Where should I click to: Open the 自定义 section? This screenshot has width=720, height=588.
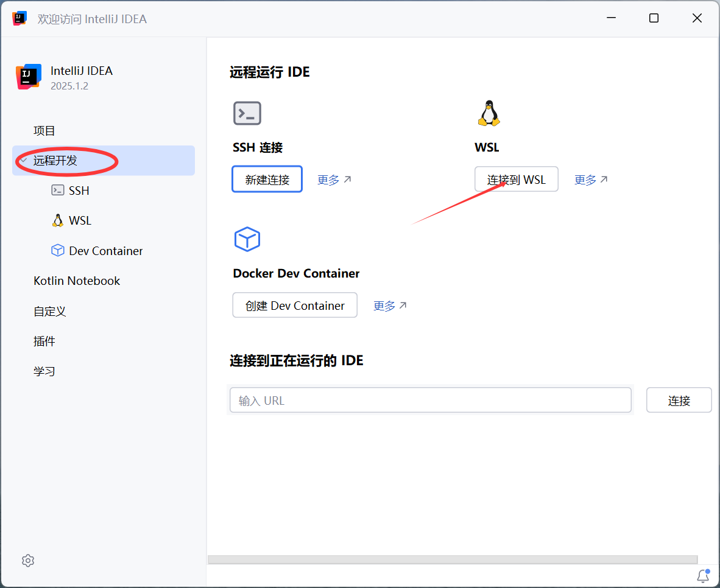click(49, 311)
